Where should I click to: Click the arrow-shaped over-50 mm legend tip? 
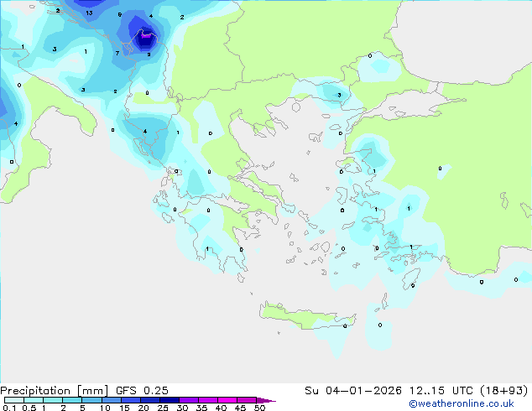(266, 400)
